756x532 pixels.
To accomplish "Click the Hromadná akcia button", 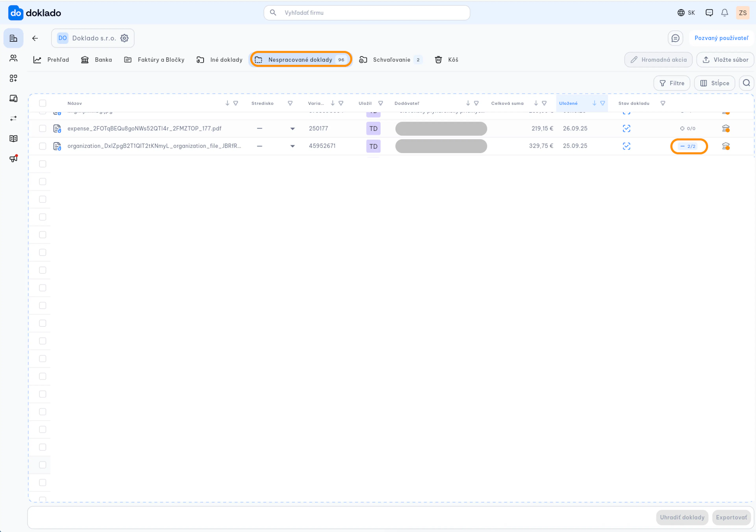I will pyautogui.click(x=659, y=60).
